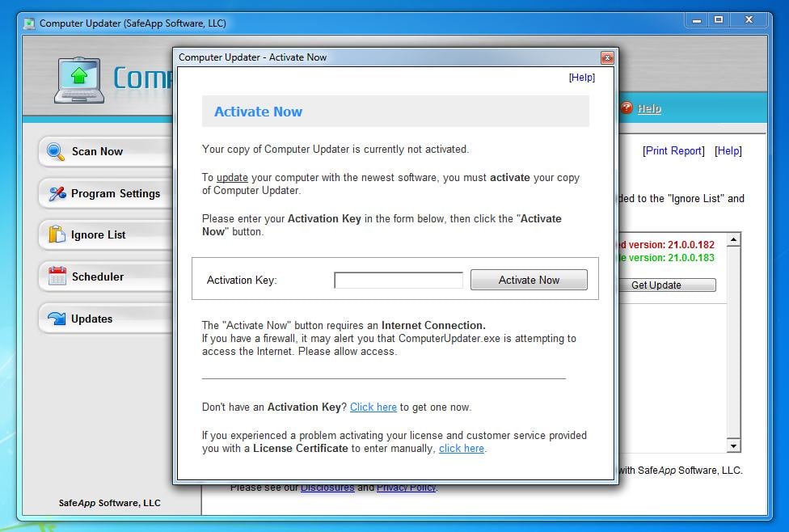Click the red version 21.0.0.182 text

[668, 245]
